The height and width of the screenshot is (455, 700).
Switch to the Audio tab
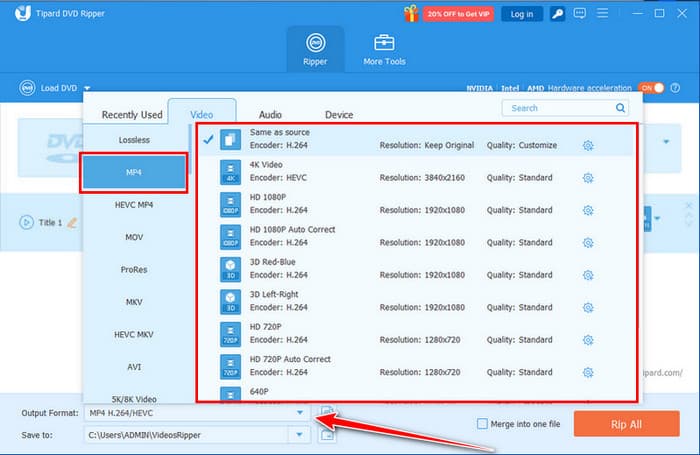coord(270,115)
